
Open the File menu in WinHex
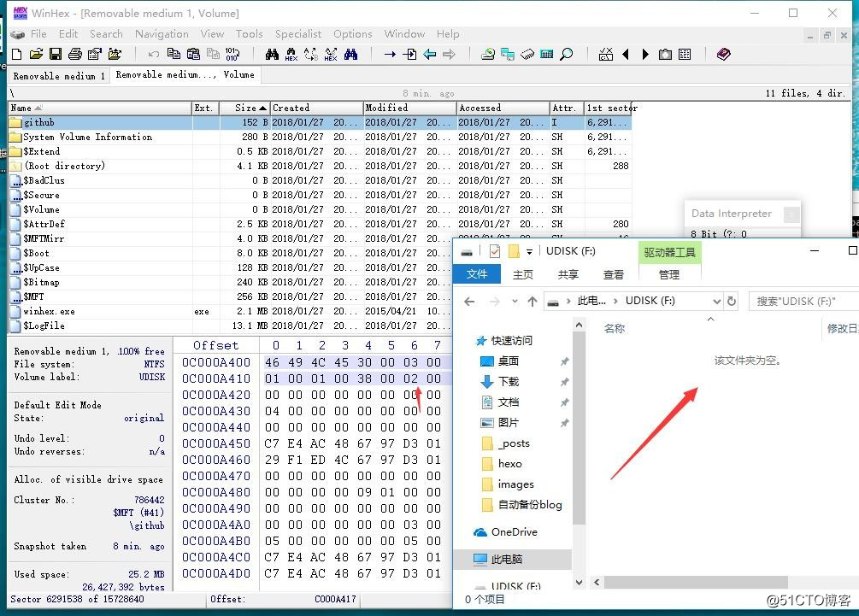tap(38, 34)
